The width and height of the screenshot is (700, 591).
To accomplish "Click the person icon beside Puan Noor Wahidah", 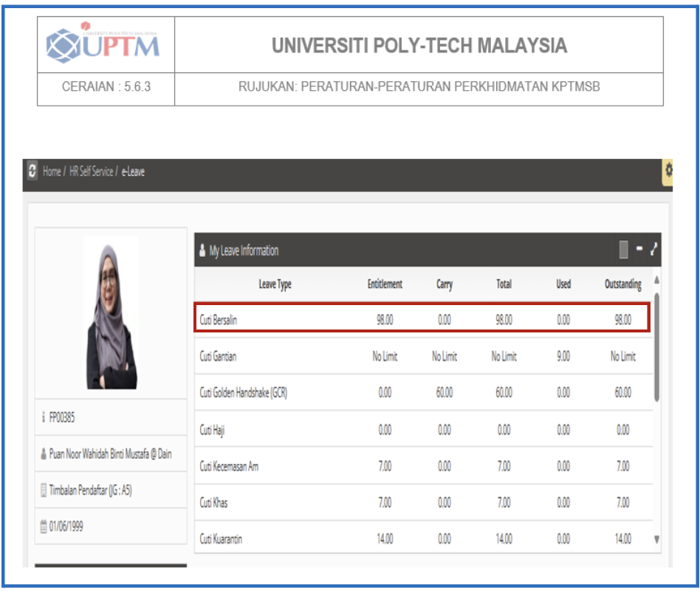I will click(x=44, y=454).
